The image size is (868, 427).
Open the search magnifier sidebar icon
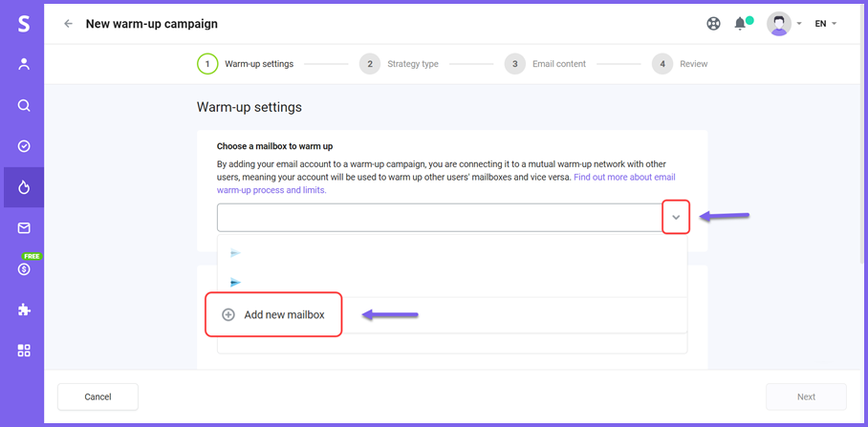coord(24,105)
